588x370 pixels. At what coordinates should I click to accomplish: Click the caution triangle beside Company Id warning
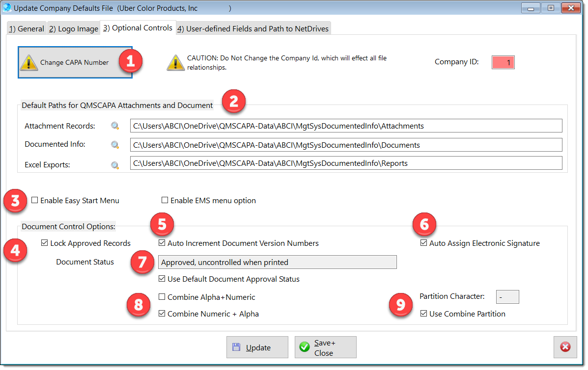175,63
